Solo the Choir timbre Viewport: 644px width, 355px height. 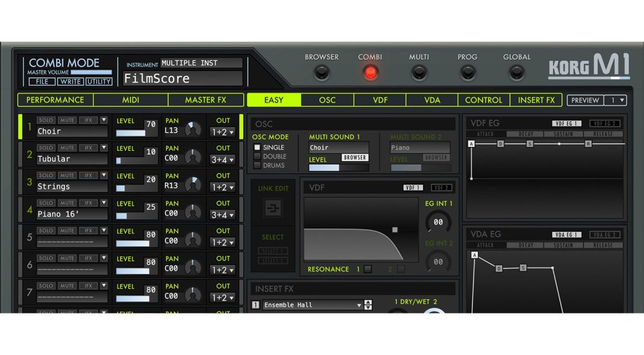[46, 120]
